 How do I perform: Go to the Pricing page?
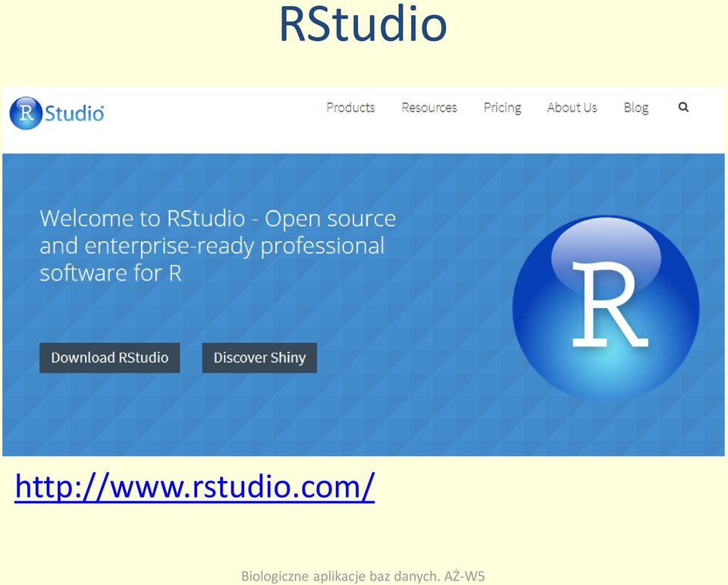pyautogui.click(x=502, y=108)
